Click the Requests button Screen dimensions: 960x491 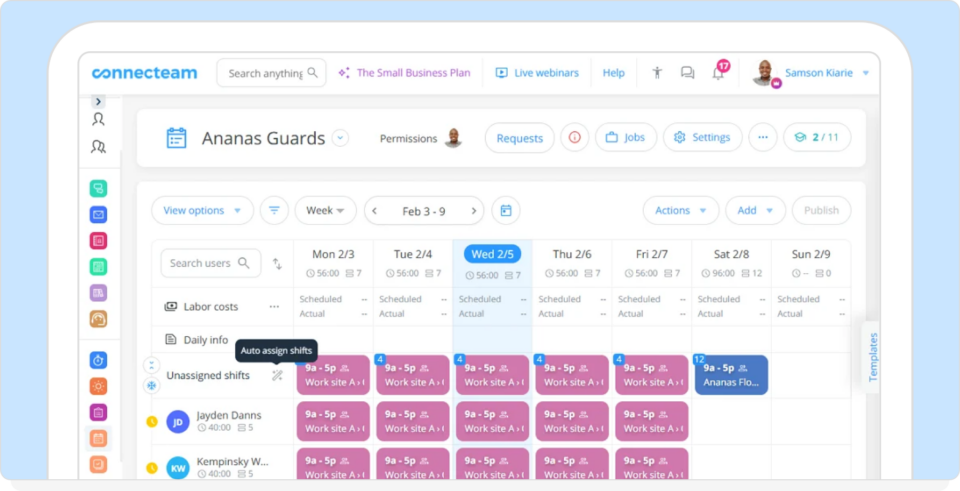(519, 138)
